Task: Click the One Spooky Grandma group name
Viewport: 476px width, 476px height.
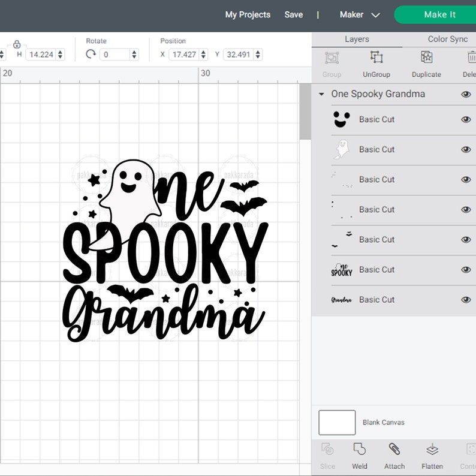Action: (378, 94)
